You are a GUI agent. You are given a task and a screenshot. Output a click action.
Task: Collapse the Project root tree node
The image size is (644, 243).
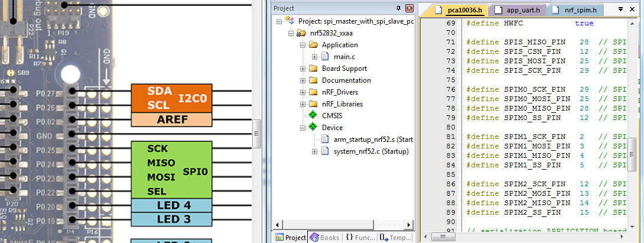coord(279,21)
